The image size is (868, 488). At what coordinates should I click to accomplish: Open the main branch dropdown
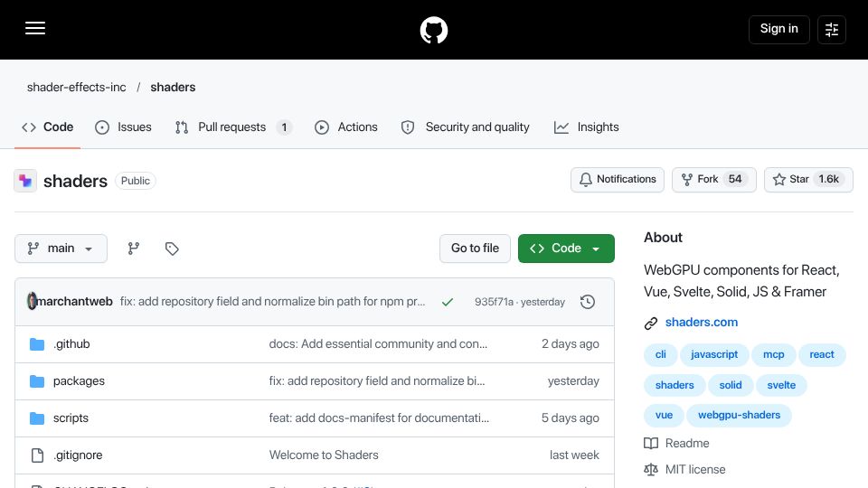tap(61, 249)
